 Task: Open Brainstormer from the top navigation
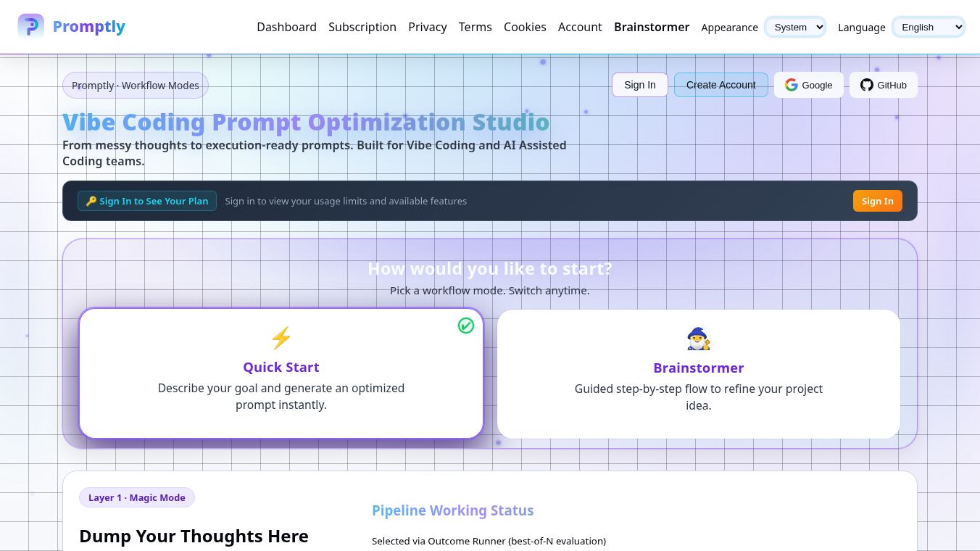click(x=652, y=27)
